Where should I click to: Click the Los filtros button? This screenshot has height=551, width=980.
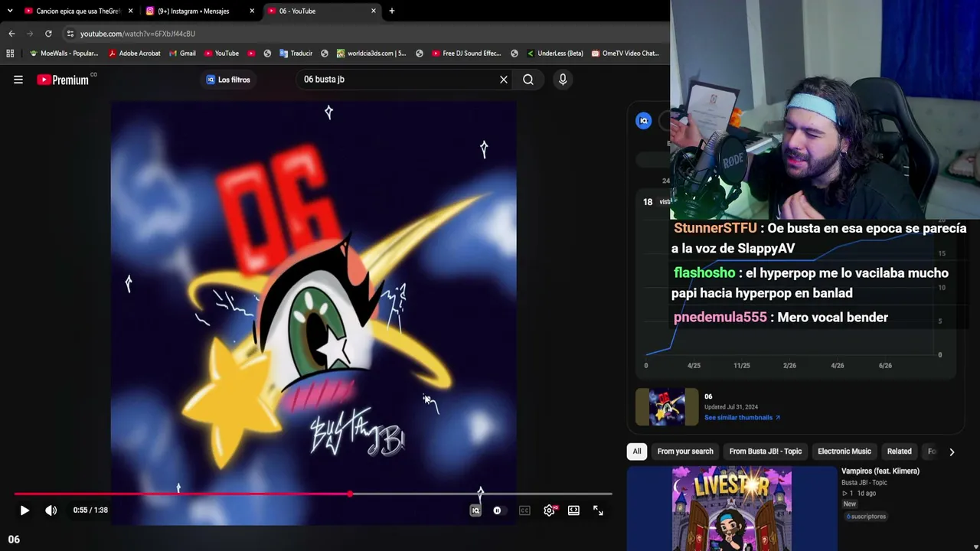(x=228, y=80)
